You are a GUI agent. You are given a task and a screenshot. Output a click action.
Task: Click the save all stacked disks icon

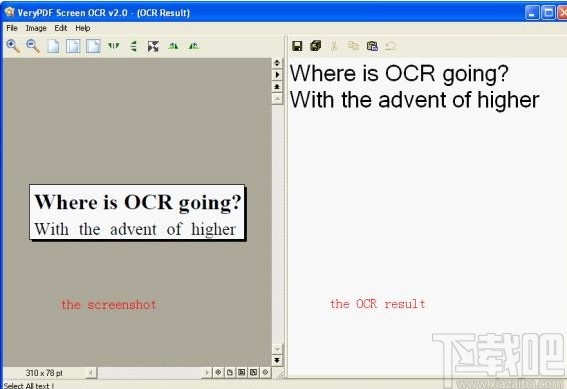click(316, 46)
